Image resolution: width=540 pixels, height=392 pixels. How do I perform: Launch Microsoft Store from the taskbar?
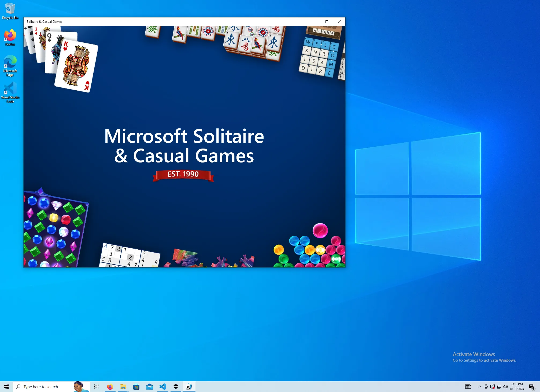[136, 387]
